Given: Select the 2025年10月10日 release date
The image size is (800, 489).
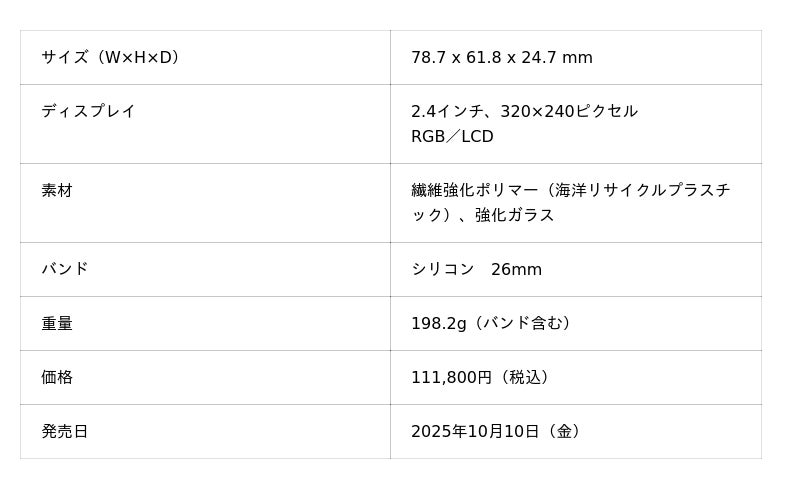Looking at the screenshot, I should [x=474, y=431].
